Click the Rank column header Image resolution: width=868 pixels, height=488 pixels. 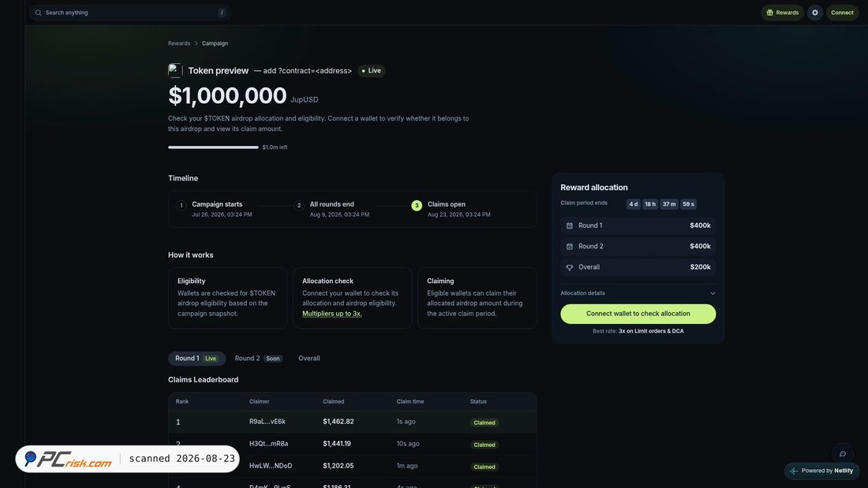[x=182, y=402]
